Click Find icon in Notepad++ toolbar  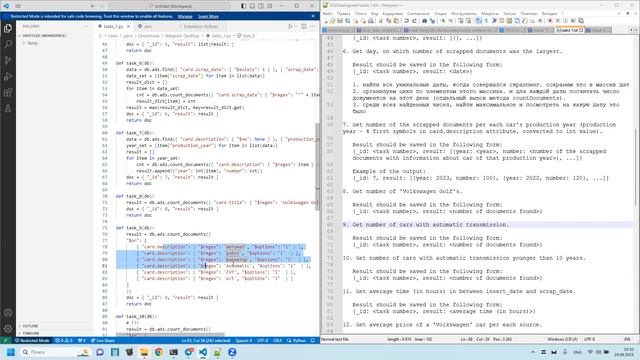[424, 20]
